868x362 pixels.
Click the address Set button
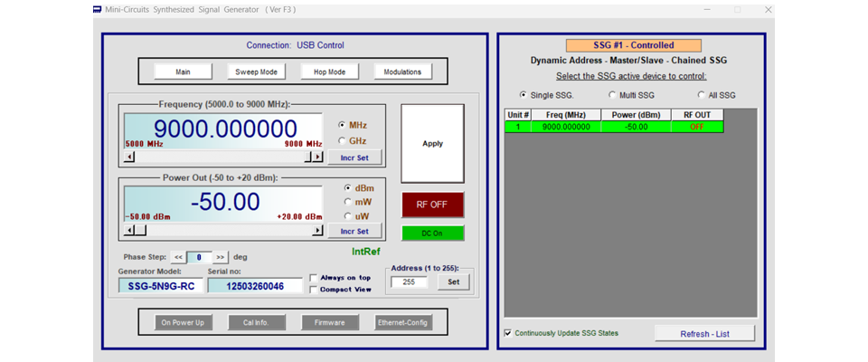click(x=453, y=281)
